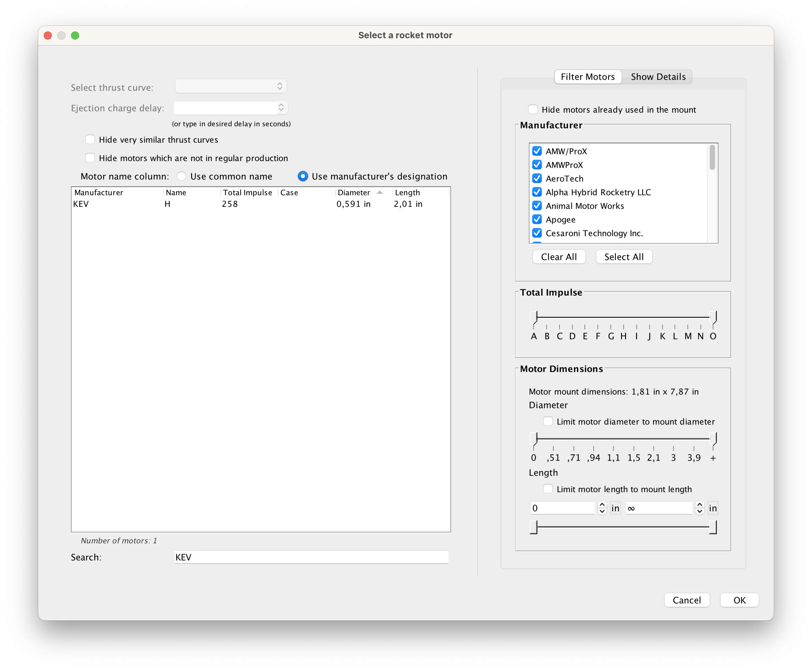Sort motors by the Diameter column header
This screenshot has height=671, width=812.
tap(353, 192)
